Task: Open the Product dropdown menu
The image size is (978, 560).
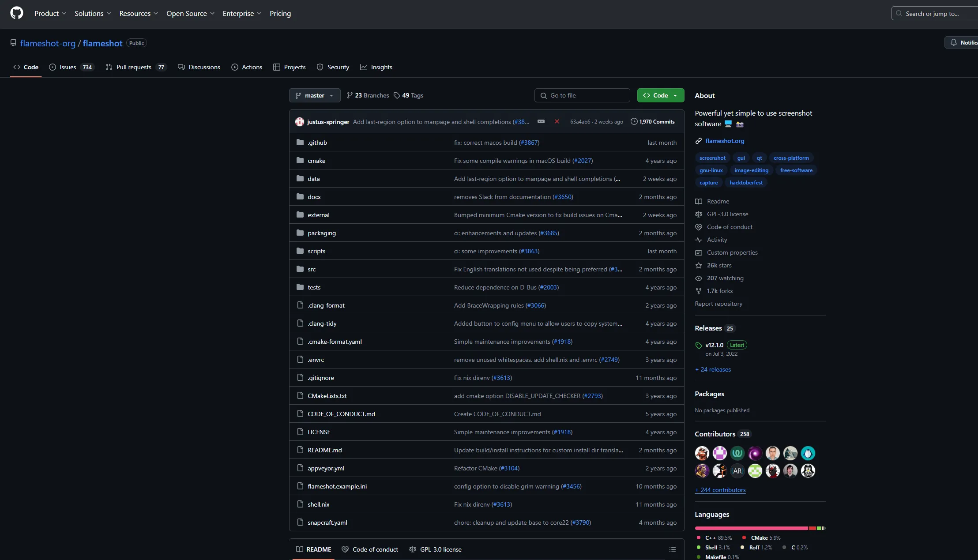Action: coord(50,13)
